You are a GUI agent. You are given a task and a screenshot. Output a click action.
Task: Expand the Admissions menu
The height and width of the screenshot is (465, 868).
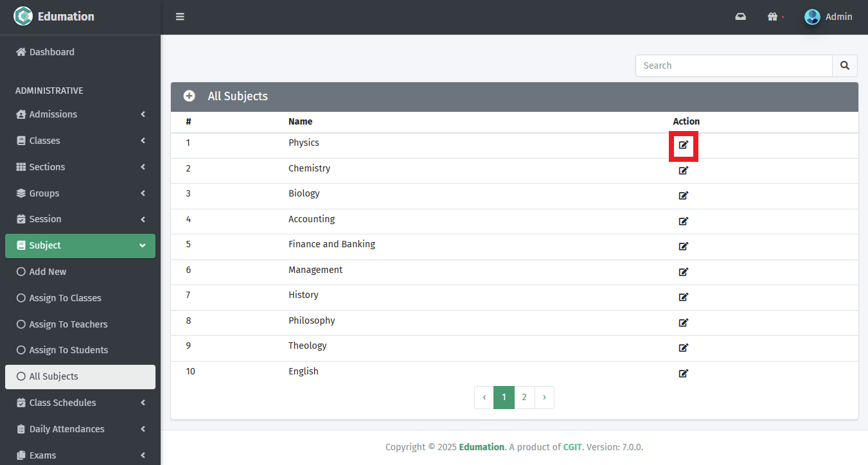click(x=80, y=114)
